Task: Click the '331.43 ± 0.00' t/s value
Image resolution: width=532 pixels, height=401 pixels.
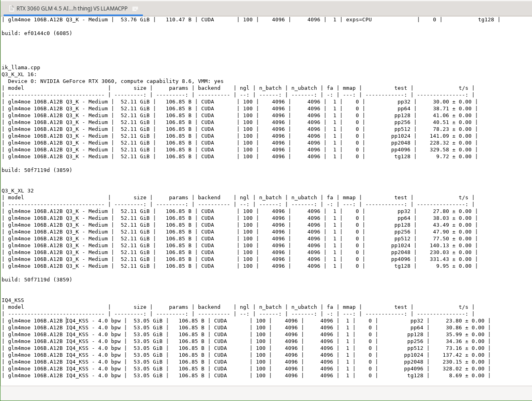Action: [451, 259]
